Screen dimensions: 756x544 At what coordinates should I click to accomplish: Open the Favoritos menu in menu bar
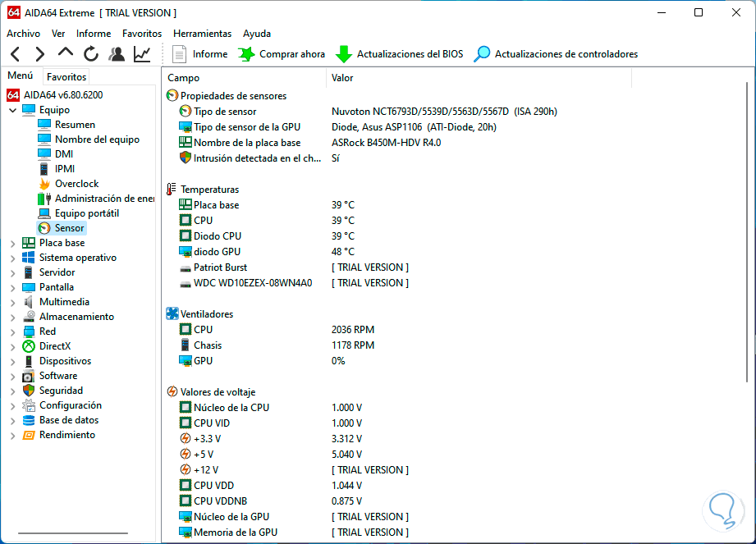pyautogui.click(x=142, y=34)
